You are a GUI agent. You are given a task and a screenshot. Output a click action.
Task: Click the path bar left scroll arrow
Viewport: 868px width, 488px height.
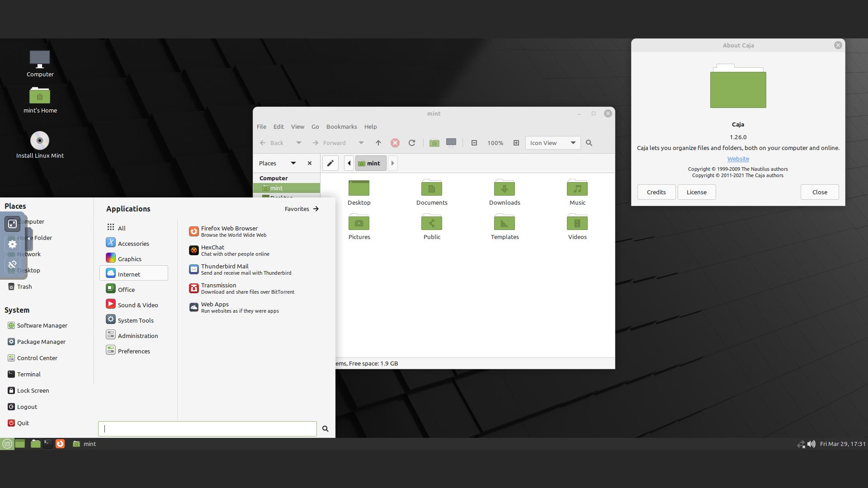(x=349, y=163)
